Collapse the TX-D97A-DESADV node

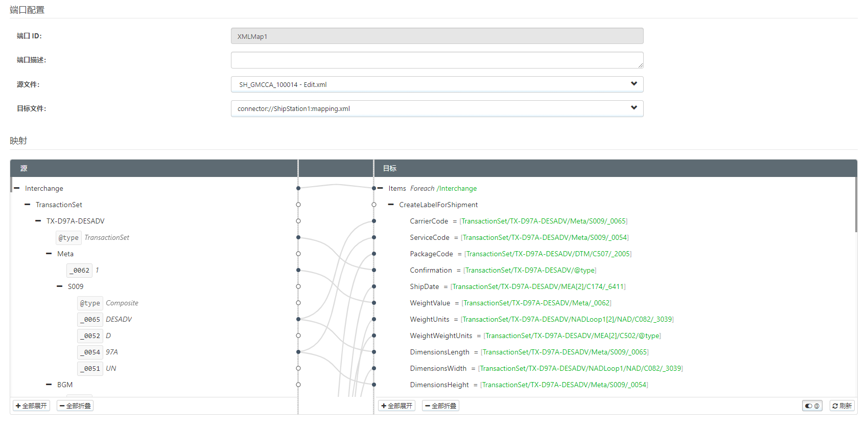coord(38,221)
